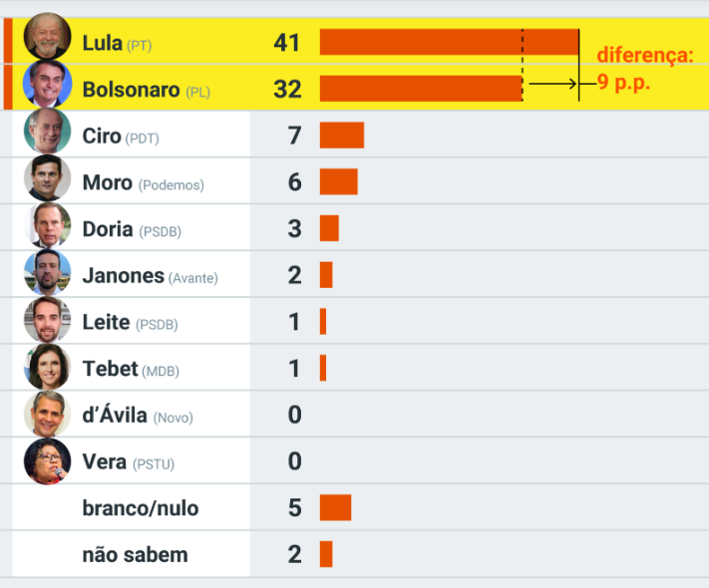Click the Doria (PSDB) name label

coord(132,230)
